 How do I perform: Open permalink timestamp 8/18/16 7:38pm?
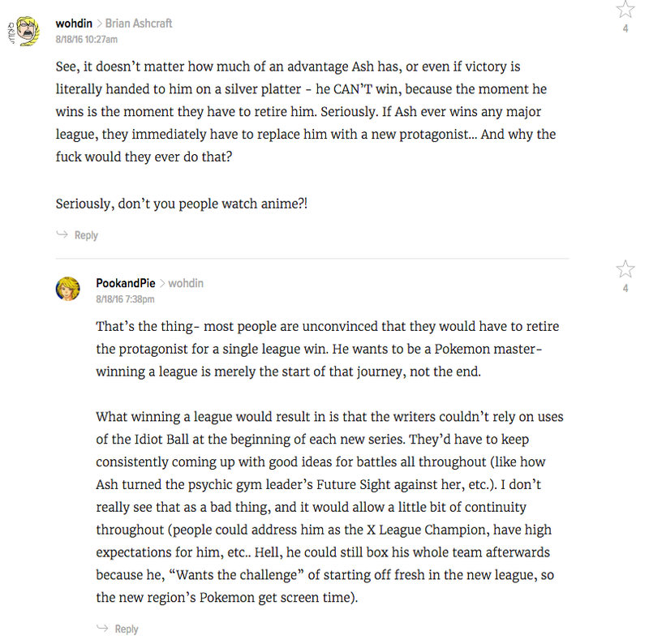125,299
